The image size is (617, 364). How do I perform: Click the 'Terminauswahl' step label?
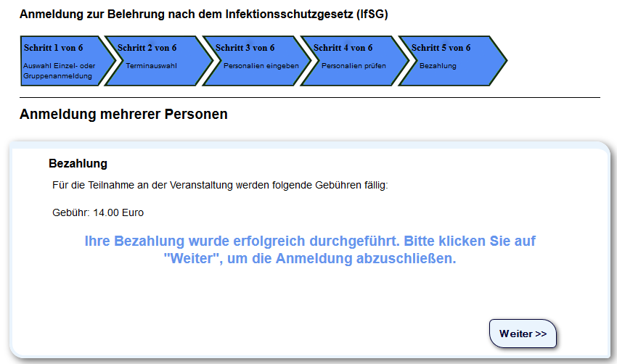click(152, 66)
